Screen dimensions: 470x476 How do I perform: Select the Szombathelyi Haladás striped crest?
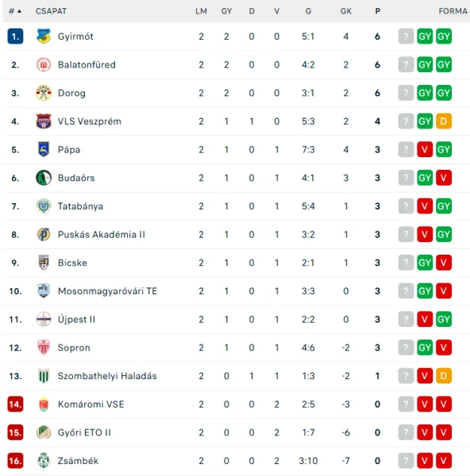tap(44, 376)
